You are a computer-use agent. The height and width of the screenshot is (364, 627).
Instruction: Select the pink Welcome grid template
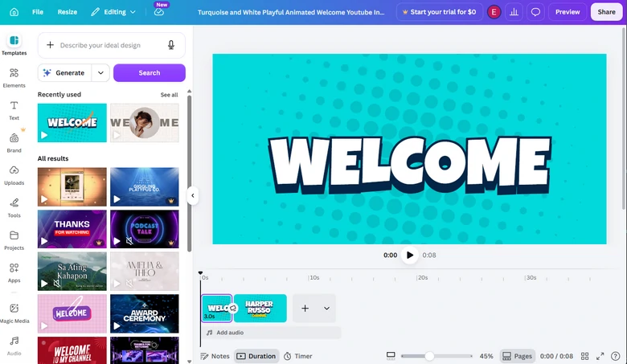72,313
